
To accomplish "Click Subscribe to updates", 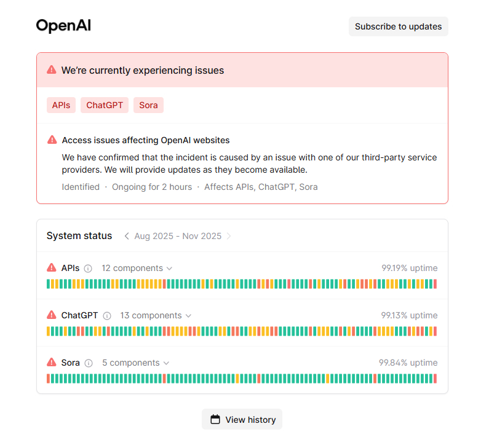I will click(398, 26).
